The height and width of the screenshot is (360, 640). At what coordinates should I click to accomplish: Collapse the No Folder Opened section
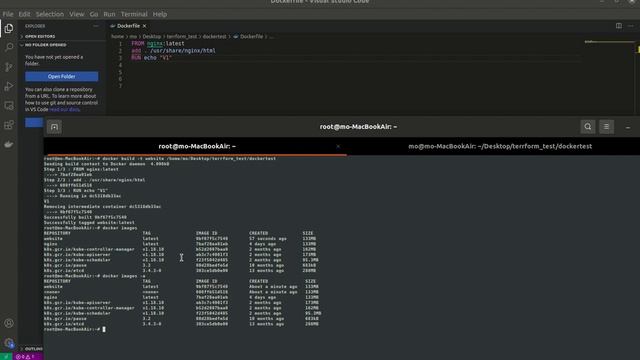pyautogui.click(x=45, y=45)
